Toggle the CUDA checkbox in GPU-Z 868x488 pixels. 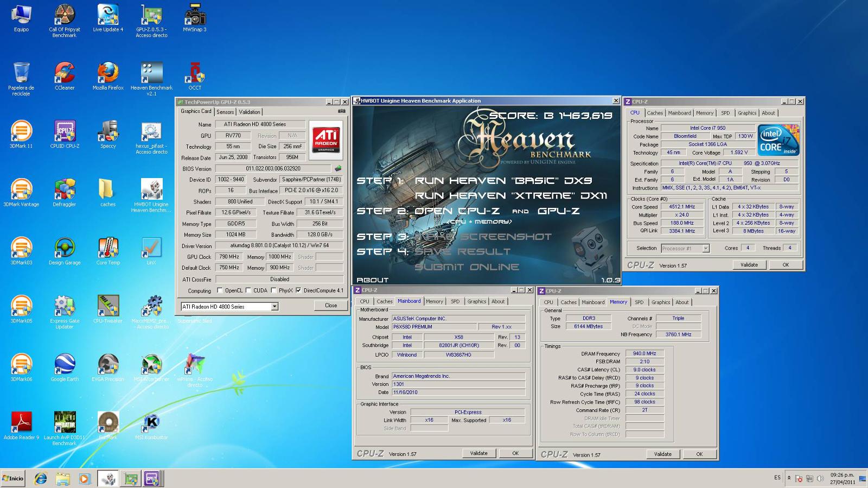point(248,290)
